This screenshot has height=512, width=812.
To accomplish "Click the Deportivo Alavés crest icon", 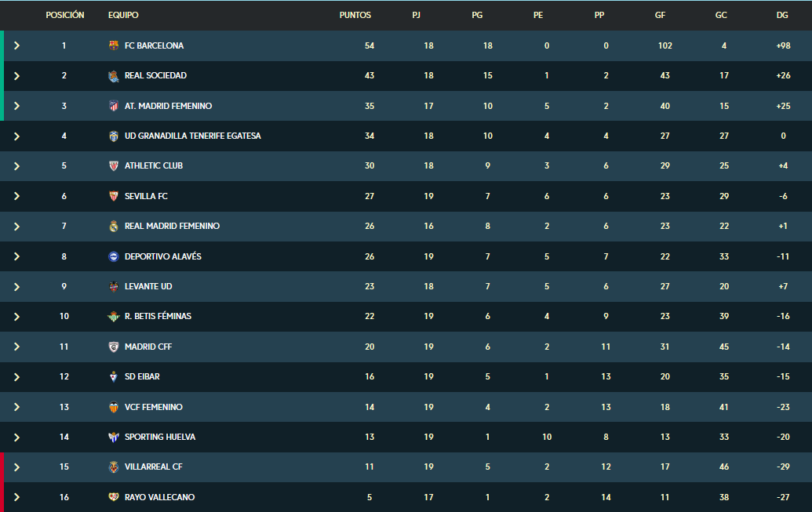I will tap(114, 256).
